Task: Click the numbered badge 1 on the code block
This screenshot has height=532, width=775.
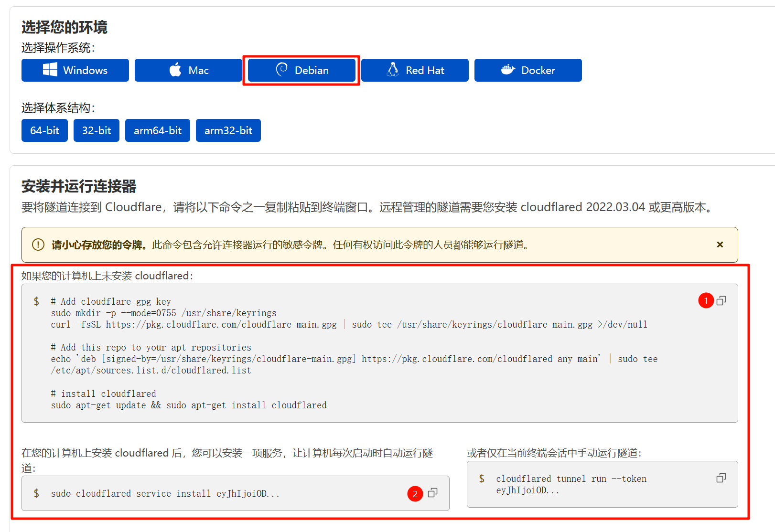Action: coord(706,300)
